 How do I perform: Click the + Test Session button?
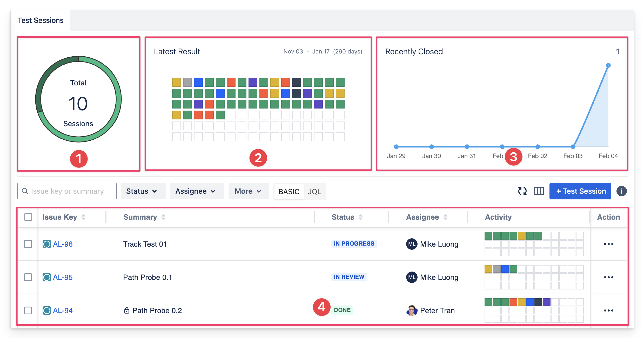coord(580,191)
